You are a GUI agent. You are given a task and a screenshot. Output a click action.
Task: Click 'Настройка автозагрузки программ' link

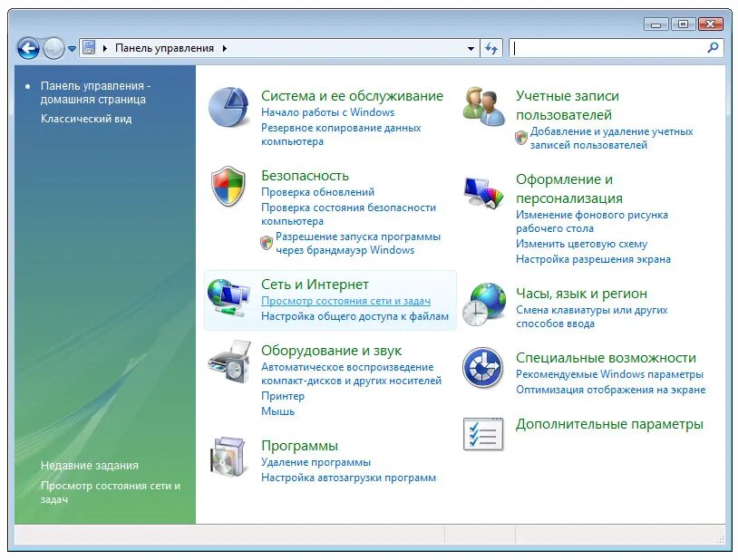pos(348,478)
